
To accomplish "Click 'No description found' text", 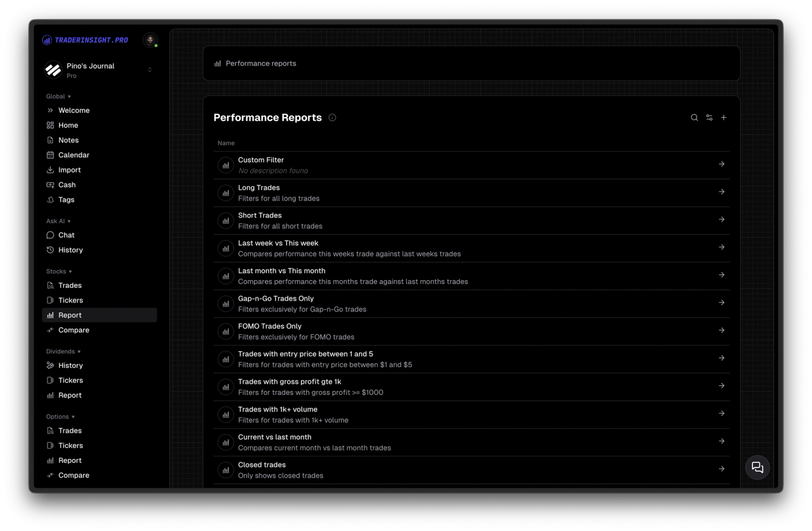I will click(273, 171).
